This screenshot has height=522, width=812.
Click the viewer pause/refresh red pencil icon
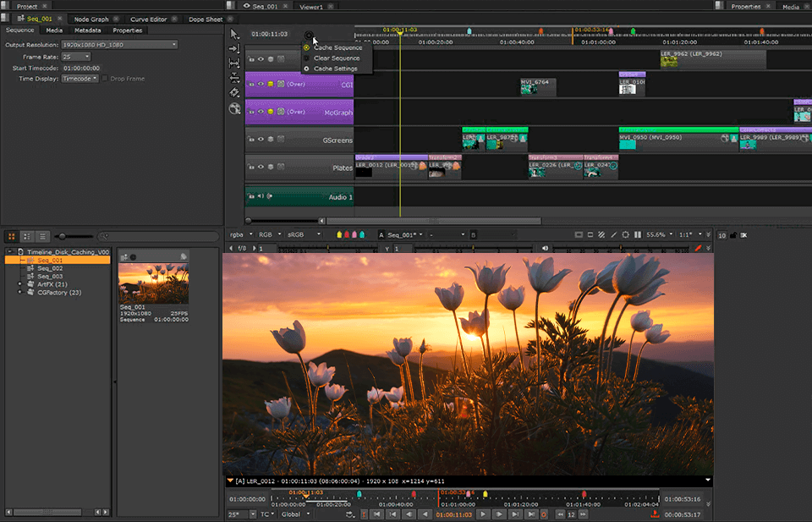click(x=698, y=248)
